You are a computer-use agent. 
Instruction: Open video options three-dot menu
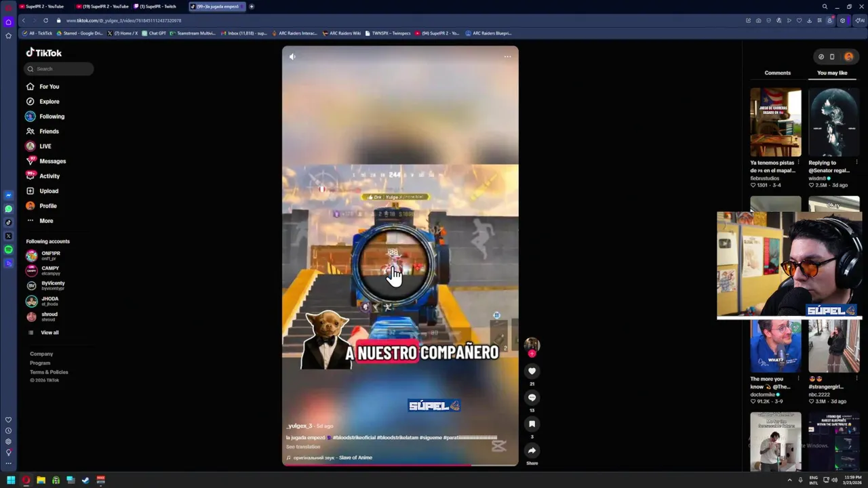click(x=507, y=57)
